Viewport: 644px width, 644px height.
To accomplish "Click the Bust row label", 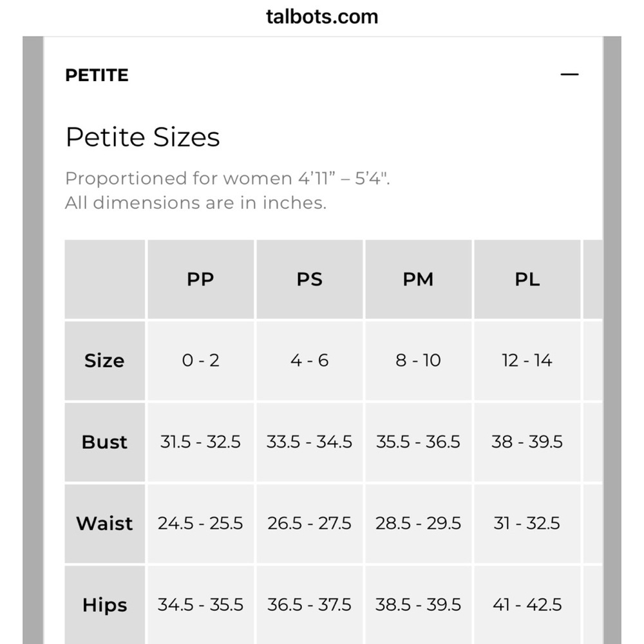I will click(105, 442).
